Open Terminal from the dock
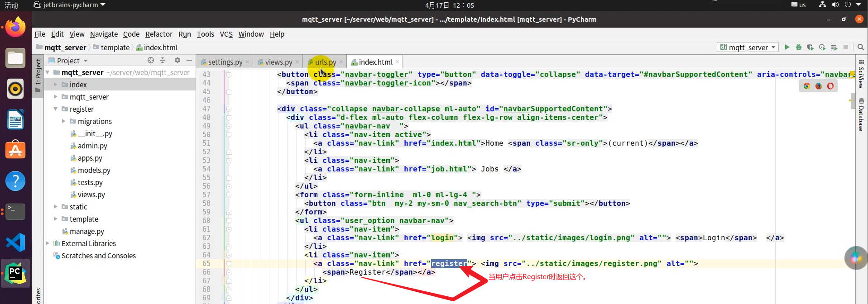868x304 pixels. [15, 211]
